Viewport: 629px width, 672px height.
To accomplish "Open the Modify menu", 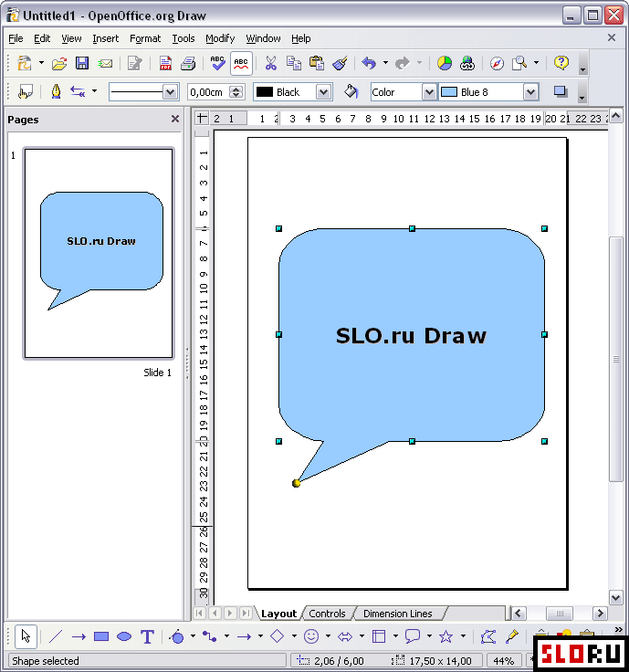I will coord(219,38).
